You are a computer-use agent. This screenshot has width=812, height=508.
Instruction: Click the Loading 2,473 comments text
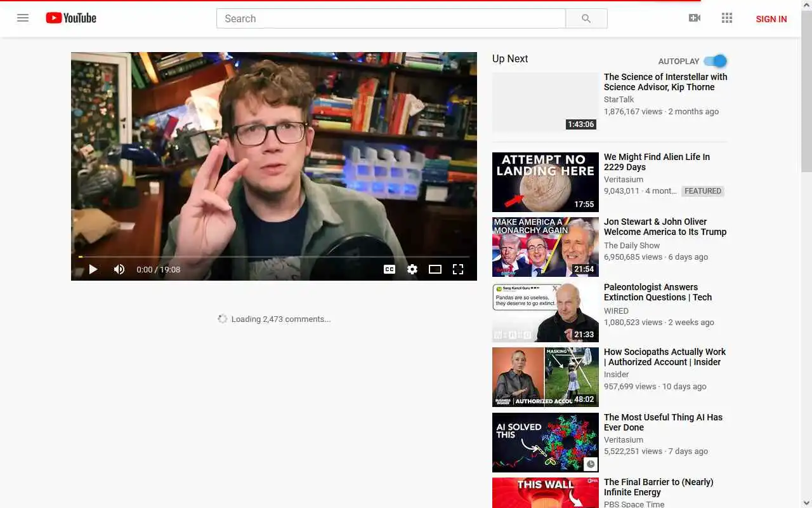pyautogui.click(x=281, y=319)
